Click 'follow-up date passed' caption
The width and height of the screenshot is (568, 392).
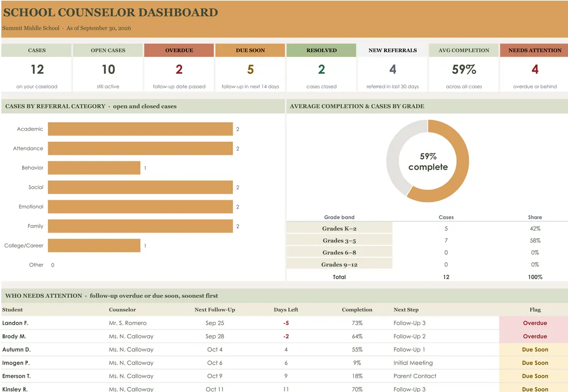point(179,87)
